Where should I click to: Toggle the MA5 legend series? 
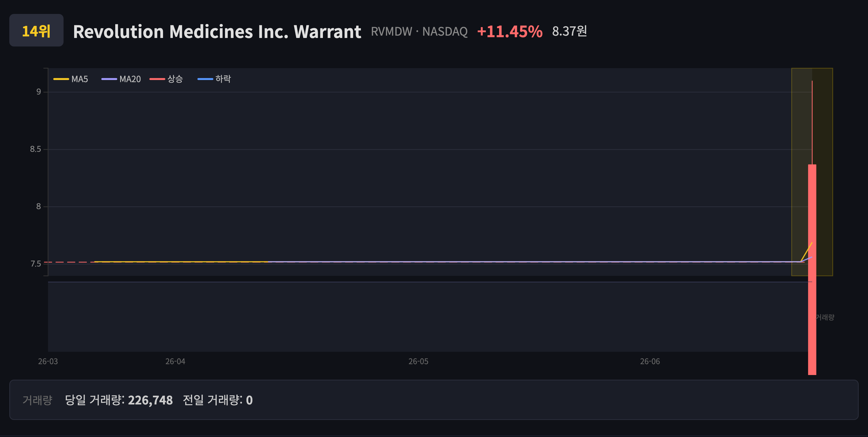point(71,79)
